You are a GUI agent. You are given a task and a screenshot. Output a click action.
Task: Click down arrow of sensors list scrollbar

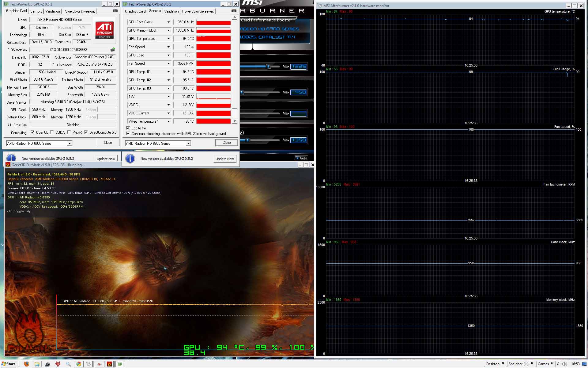(235, 121)
